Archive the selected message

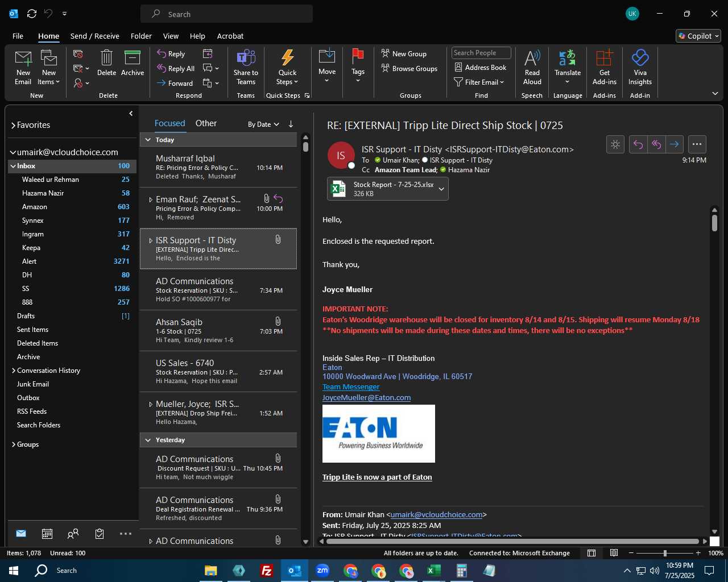pyautogui.click(x=133, y=63)
